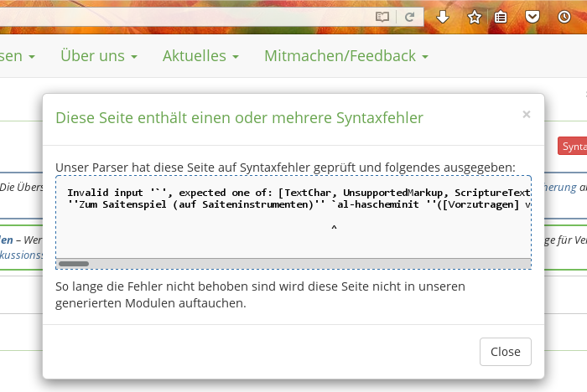Show the bookmarks list icon
Image resolution: width=587 pixels, height=392 pixels.
pos(501,17)
